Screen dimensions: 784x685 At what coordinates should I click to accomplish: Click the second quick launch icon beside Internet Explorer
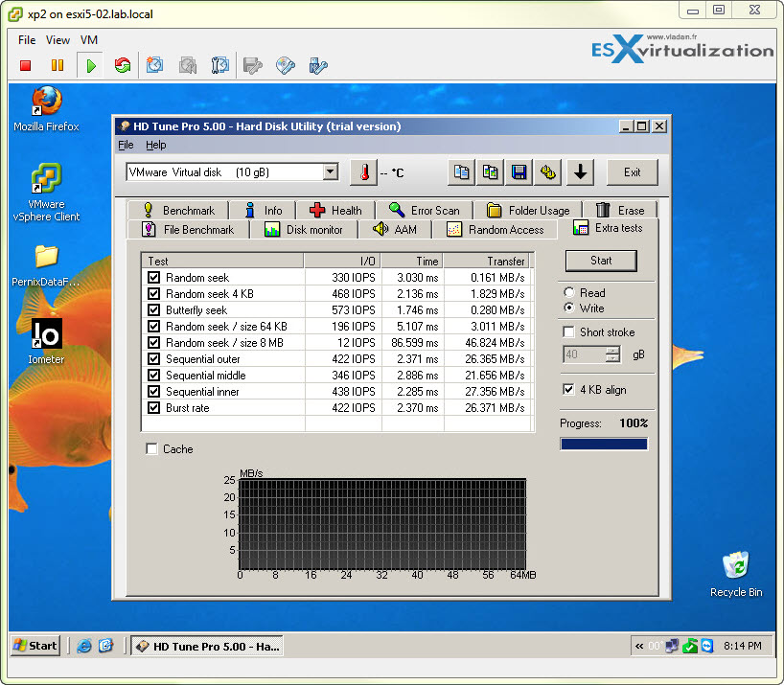tap(105, 646)
